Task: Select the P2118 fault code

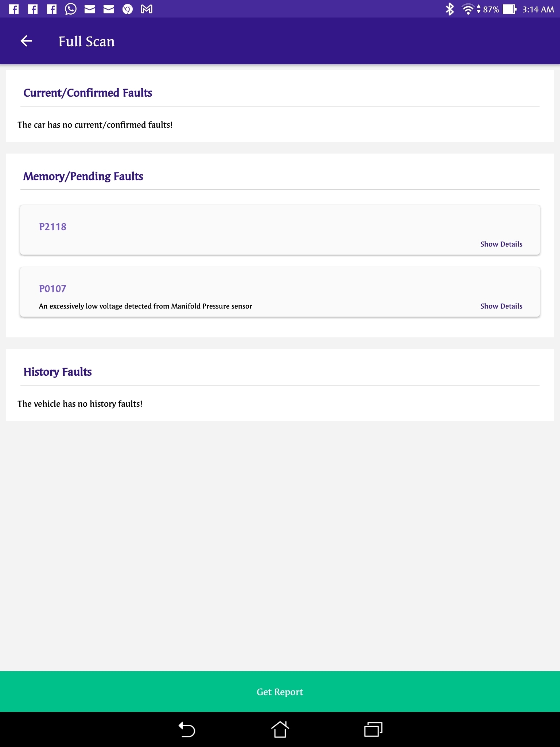Action: (53, 227)
